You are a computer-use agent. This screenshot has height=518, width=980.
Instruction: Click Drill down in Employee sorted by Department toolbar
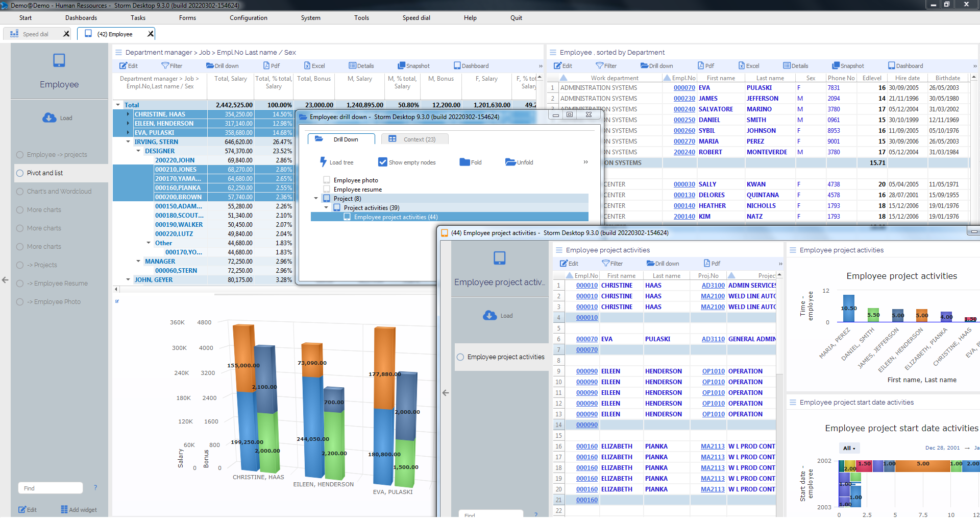[x=656, y=66]
